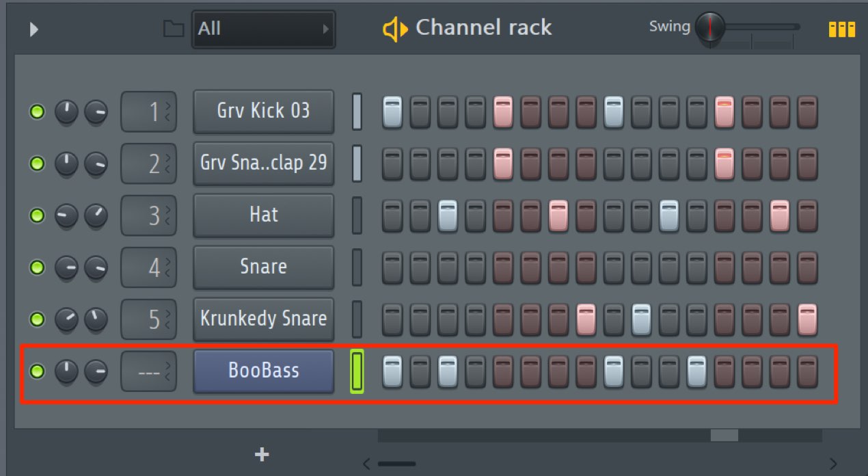
Task: Mute the Hat channel green LED
Action: coord(37,215)
